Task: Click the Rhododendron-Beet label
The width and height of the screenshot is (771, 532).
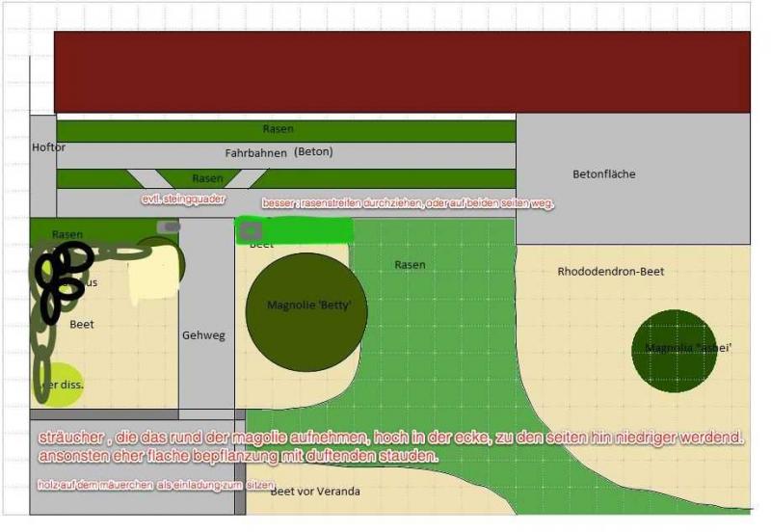Action: 610,272
